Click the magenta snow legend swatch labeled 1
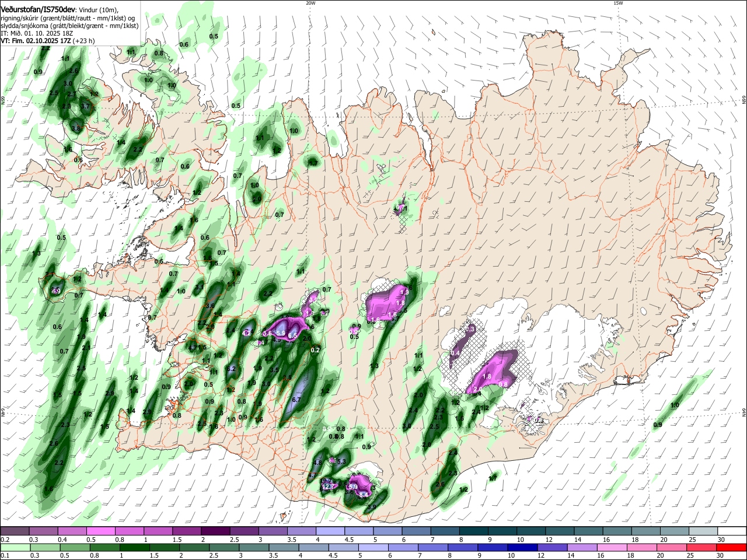Screen dimensions: 747x560 point(158,531)
